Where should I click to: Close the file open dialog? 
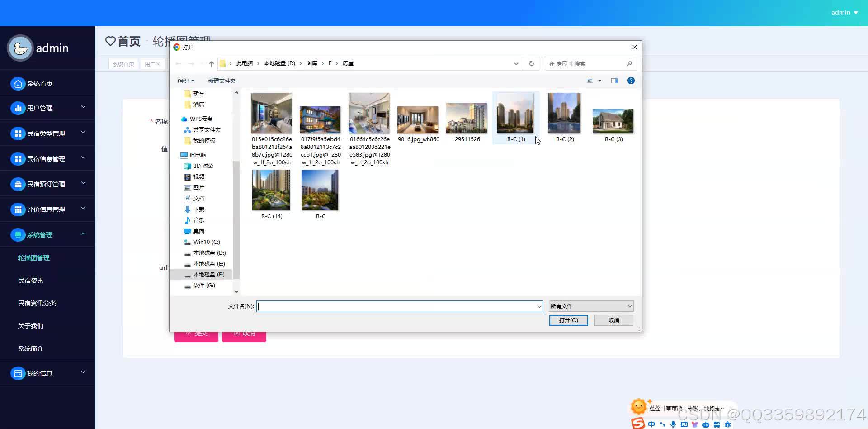pos(635,47)
